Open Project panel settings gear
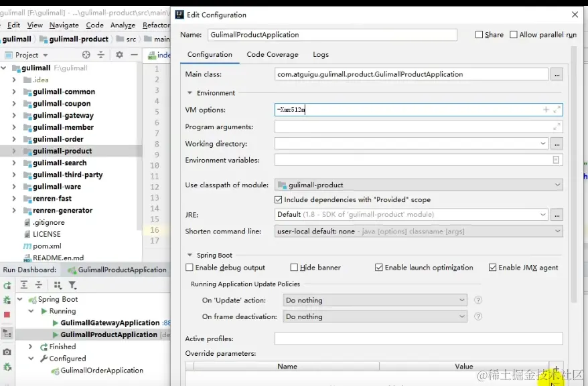This screenshot has width=588, height=386. click(x=119, y=55)
